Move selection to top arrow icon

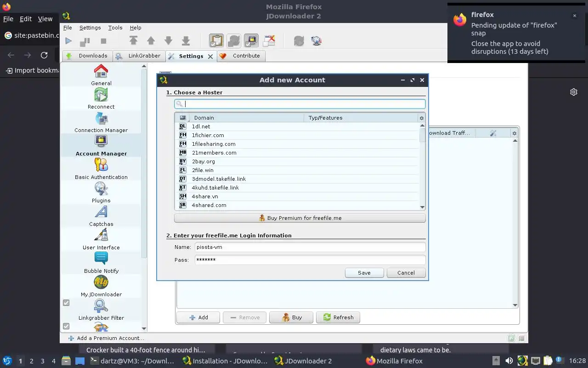(134, 41)
